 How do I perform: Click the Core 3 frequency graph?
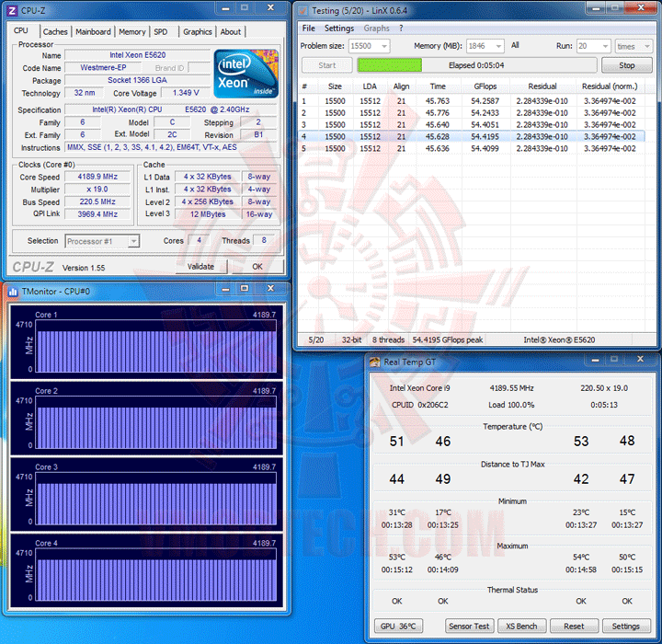[x=156, y=499]
